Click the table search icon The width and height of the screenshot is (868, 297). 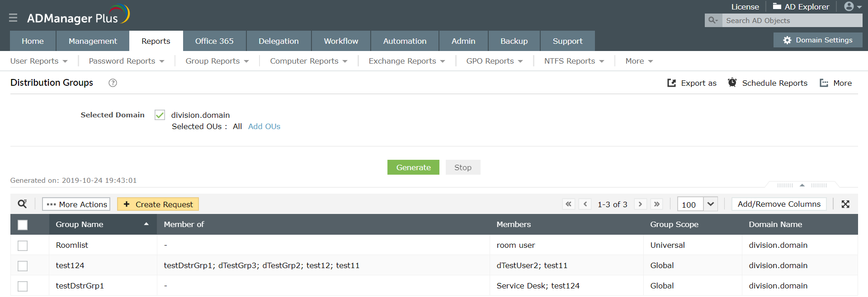point(22,204)
